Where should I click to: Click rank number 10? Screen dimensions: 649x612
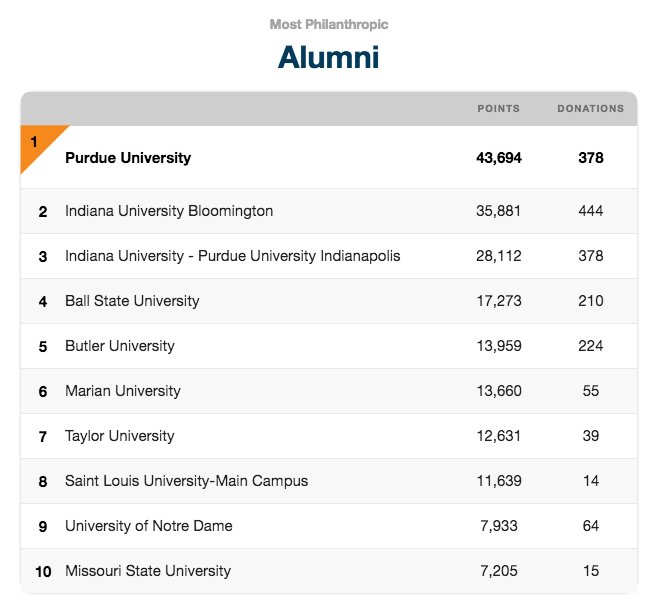(x=43, y=572)
